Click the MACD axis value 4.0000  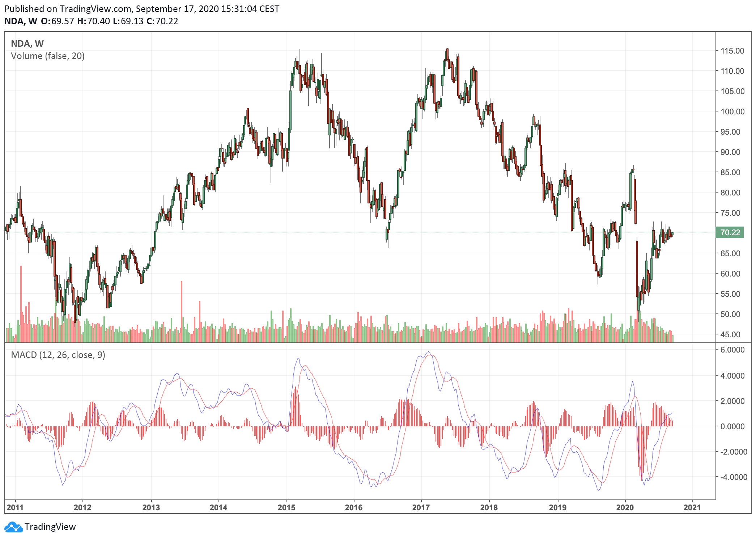point(732,376)
